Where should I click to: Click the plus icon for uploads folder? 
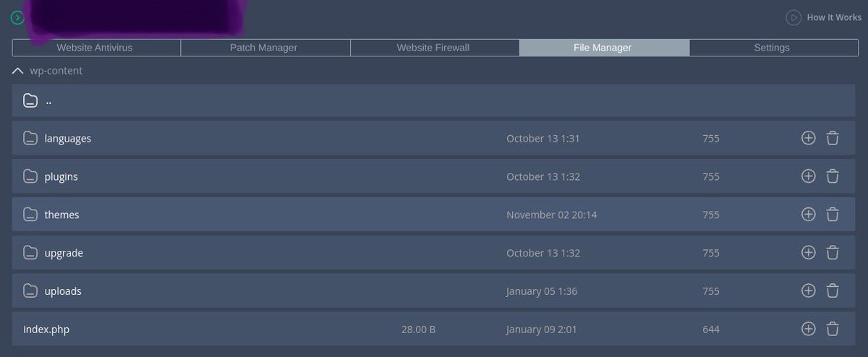click(809, 291)
